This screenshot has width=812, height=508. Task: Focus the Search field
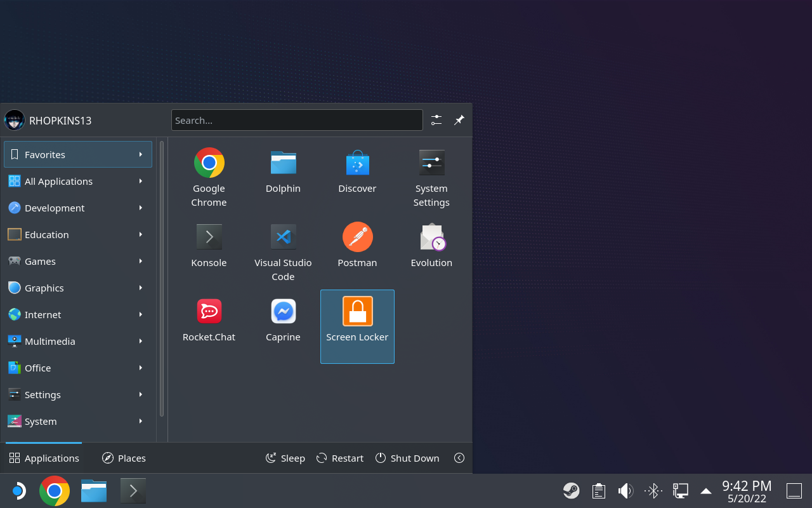click(297, 120)
